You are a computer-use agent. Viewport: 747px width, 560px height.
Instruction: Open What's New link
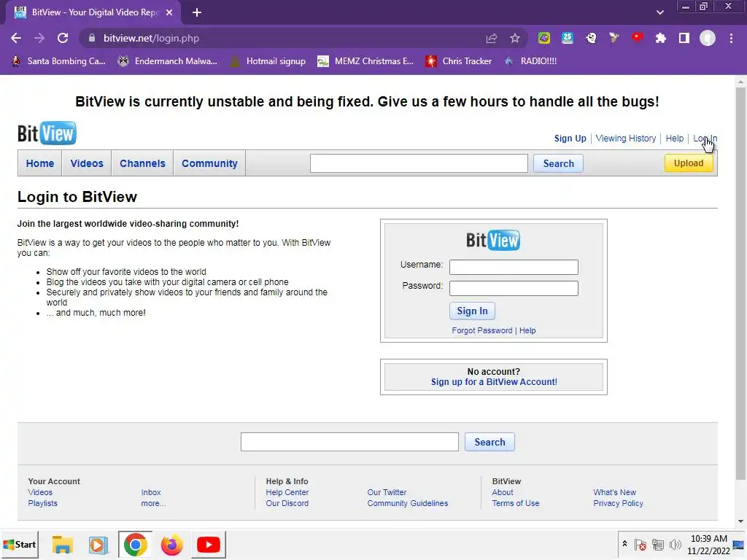(614, 492)
